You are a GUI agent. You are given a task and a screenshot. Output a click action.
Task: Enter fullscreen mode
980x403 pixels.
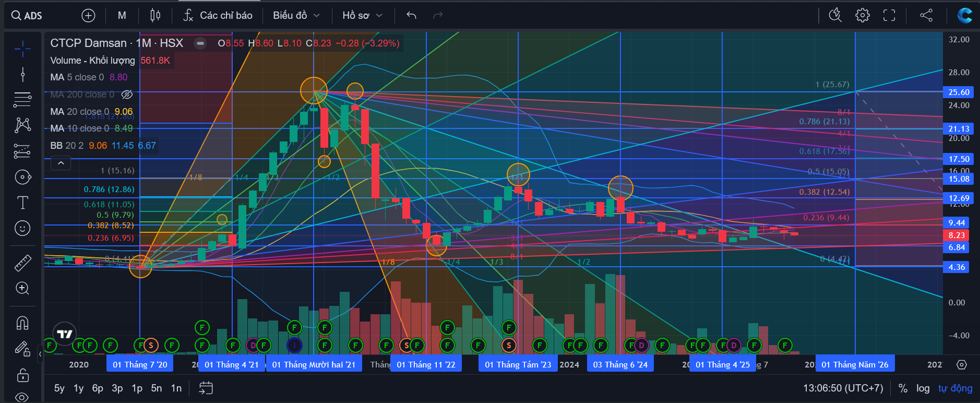[889, 16]
